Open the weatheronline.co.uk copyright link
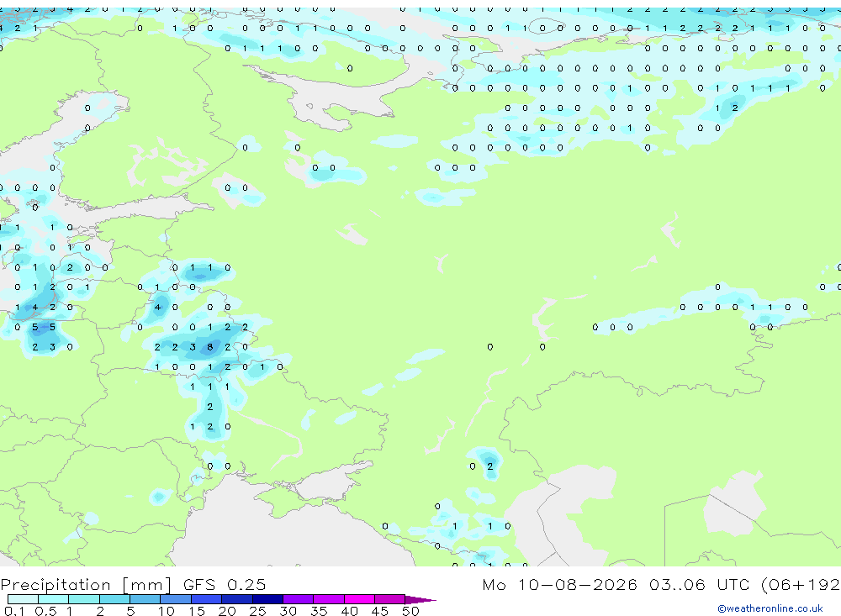This screenshot has height=616, width=841. click(770, 608)
